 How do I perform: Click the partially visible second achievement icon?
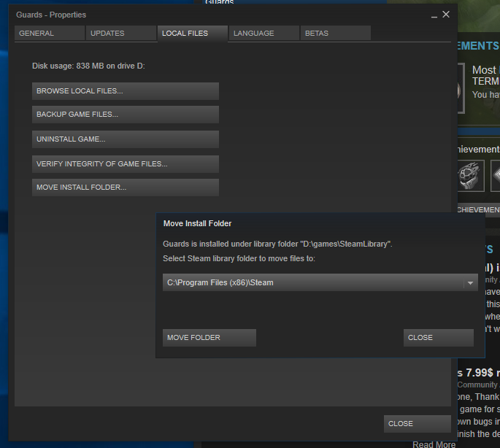point(494,176)
